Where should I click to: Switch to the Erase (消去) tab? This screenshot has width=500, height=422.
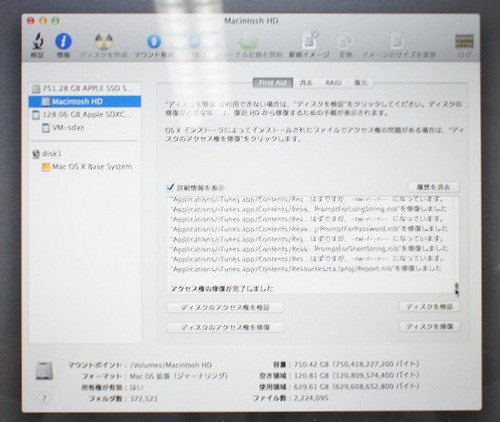[306, 83]
